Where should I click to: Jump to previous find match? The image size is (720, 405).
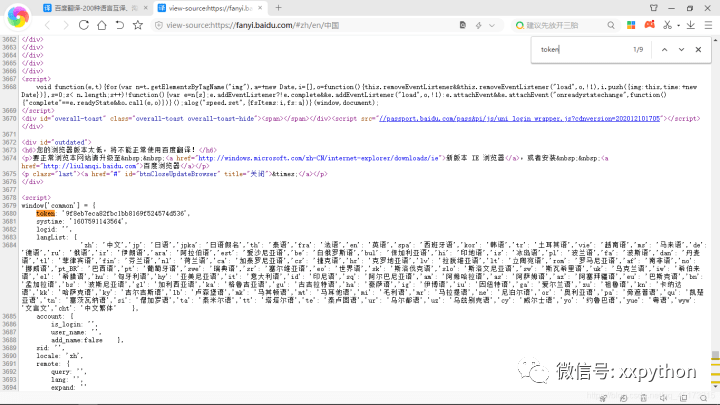point(664,50)
